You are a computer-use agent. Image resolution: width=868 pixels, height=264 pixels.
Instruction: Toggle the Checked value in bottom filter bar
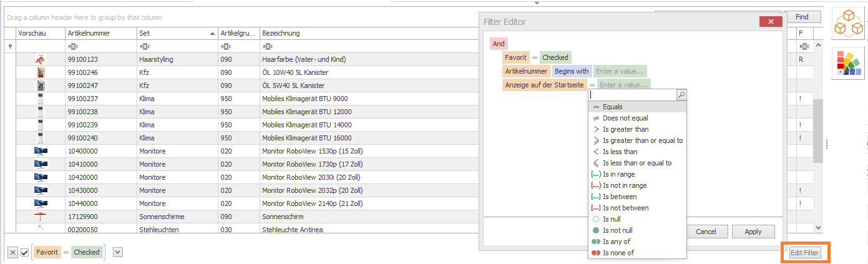[87, 252]
